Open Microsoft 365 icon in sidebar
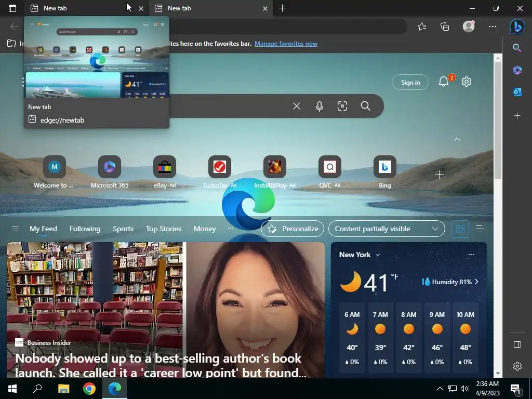The height and width of the screenshot is (399, 532). tap(517, 70)
